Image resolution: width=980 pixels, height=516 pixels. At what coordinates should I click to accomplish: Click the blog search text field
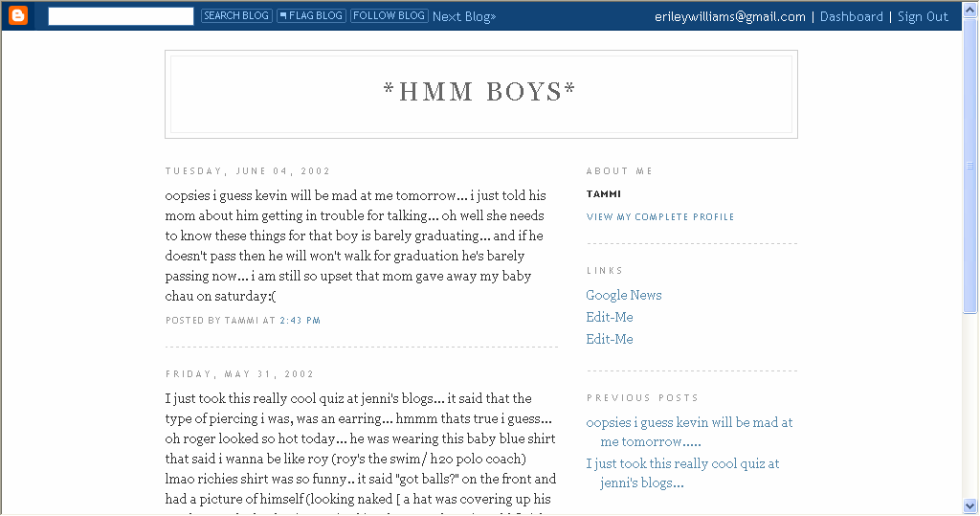coord(121,16)
